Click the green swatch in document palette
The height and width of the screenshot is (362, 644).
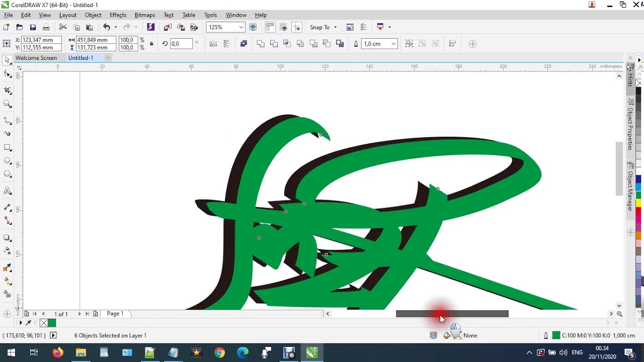click(x=52, y=323)
